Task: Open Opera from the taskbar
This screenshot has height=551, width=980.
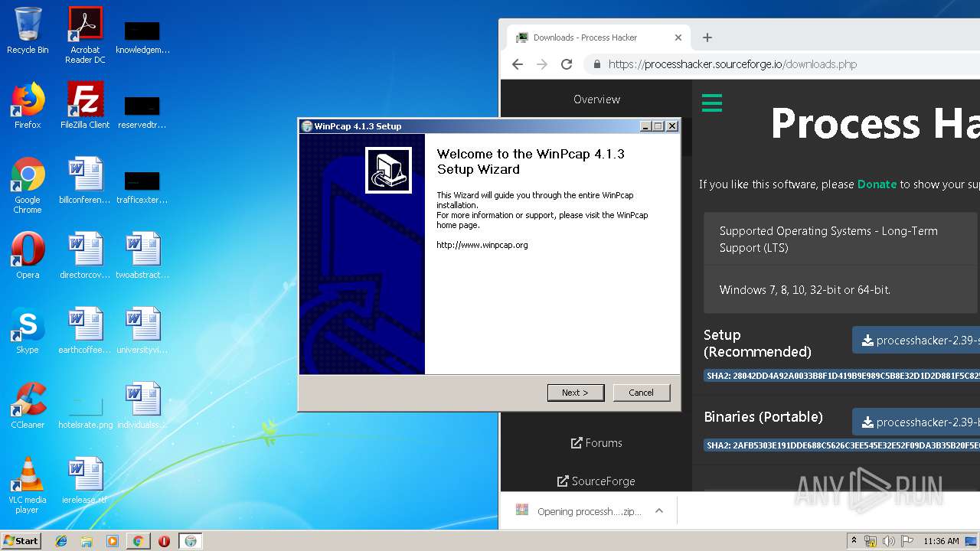Action: click(164, 541)
